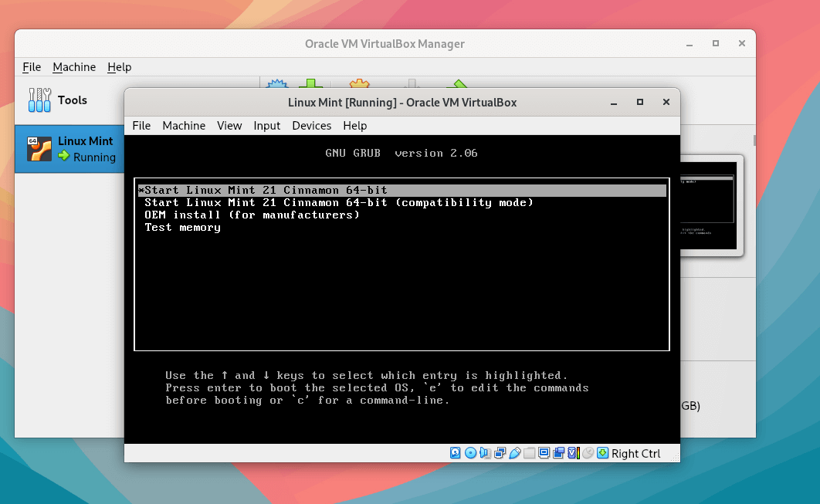Open the audio indicator in status bar
Screen dimensions: 820x504
point(485,453)
